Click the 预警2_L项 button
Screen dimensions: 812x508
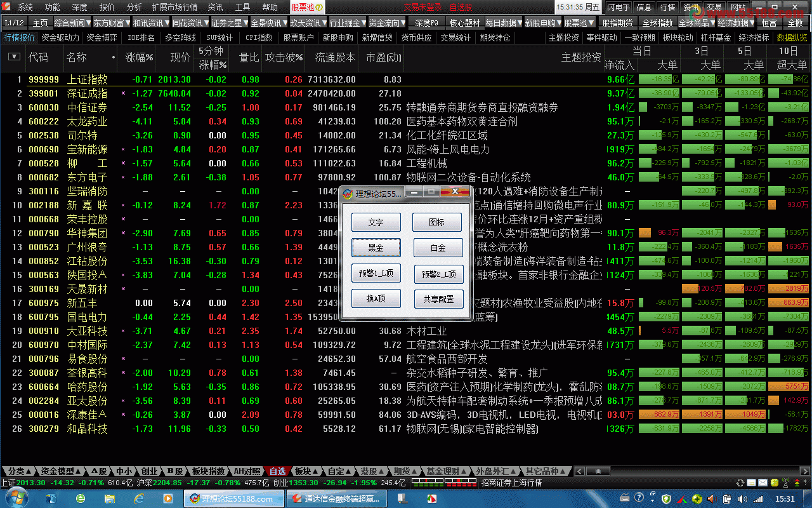438,274
